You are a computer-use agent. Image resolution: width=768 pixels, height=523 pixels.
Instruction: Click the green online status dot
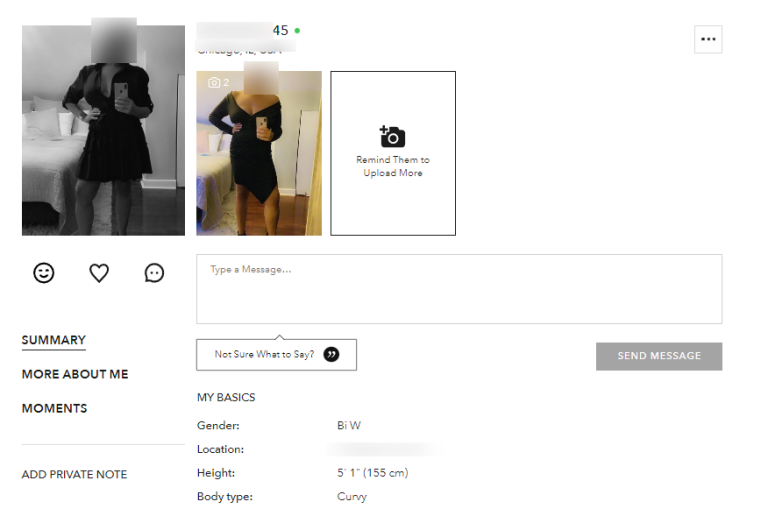[x=297, y=30]
